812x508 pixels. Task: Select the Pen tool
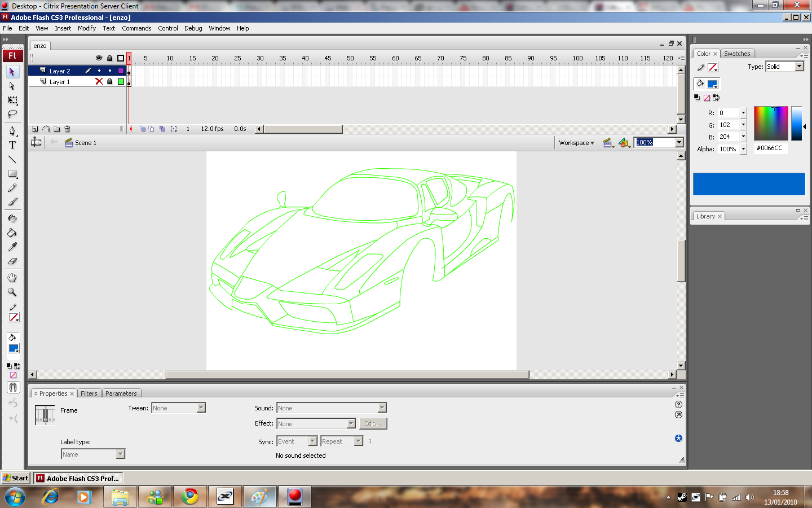click(x=12, y=130)
